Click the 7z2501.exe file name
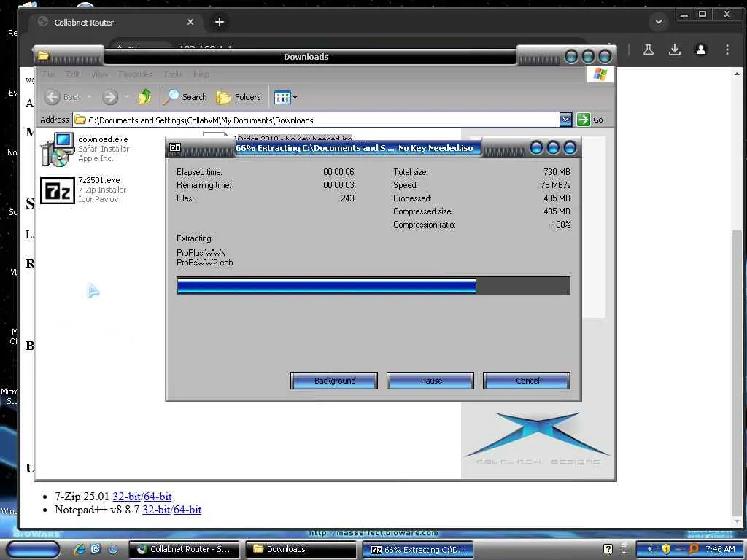Image resolution: width=747 pixels, height=560 pixels. 99,180
